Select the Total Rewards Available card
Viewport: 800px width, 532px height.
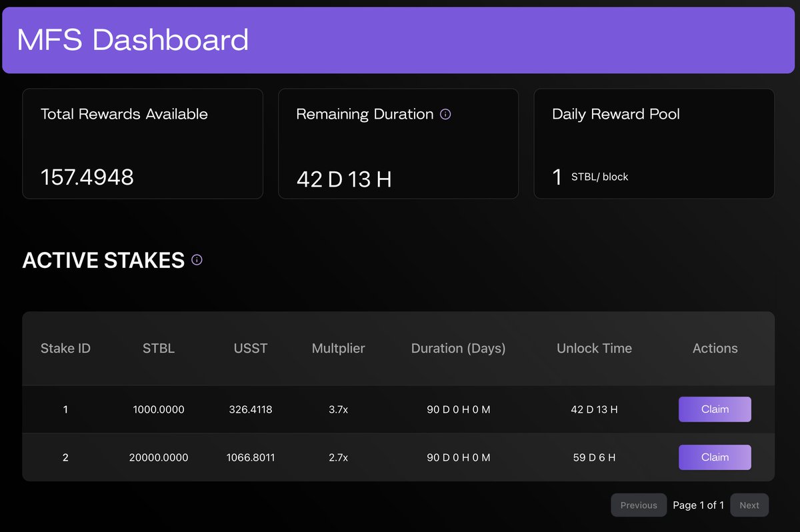click(142, 143)
